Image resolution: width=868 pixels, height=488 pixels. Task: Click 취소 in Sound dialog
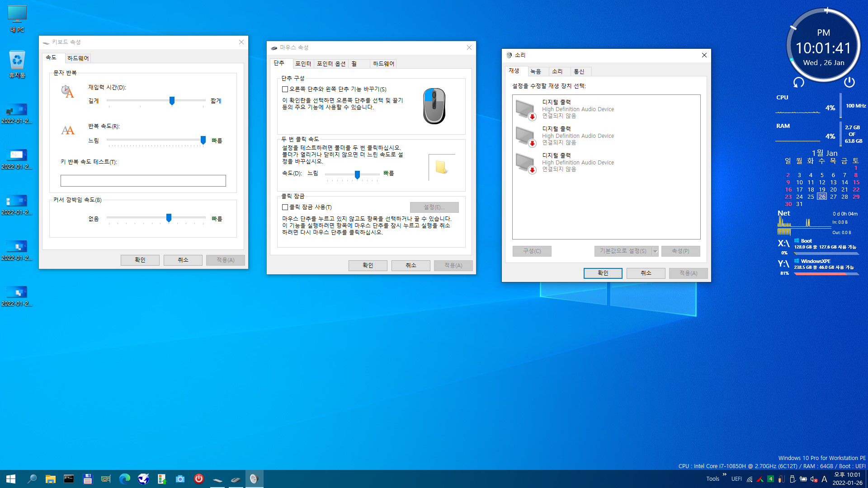[646, 273]
